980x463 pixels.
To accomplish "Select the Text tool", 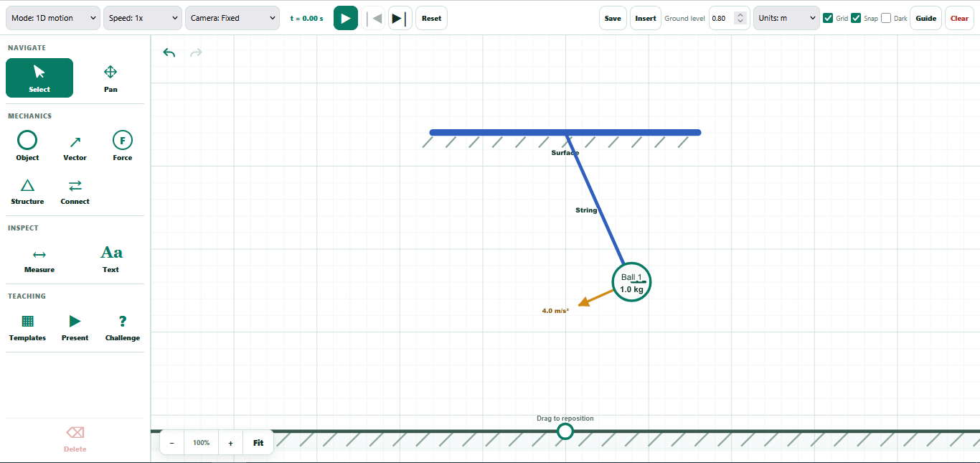I will click(110, 260).
